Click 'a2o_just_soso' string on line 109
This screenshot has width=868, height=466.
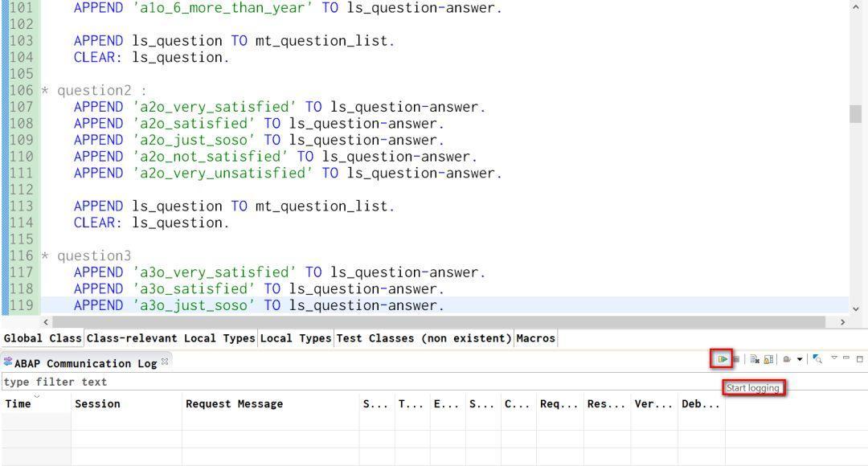[x=193, y=140]
